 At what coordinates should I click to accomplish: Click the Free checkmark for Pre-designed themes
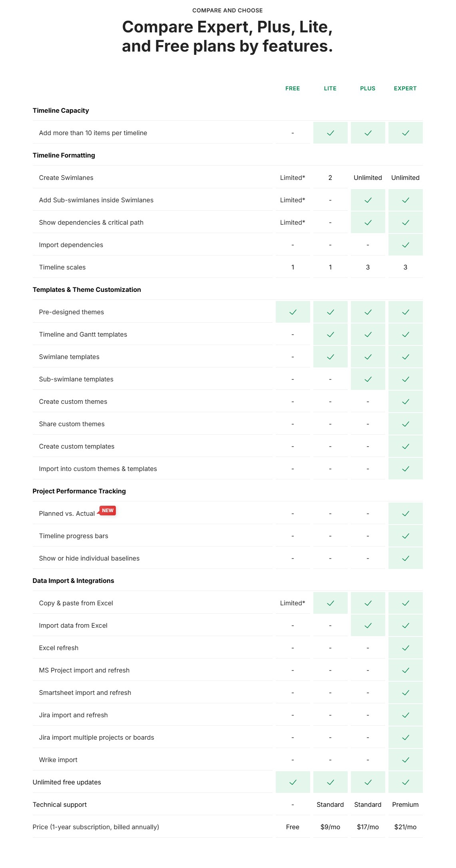click(293, 312)
